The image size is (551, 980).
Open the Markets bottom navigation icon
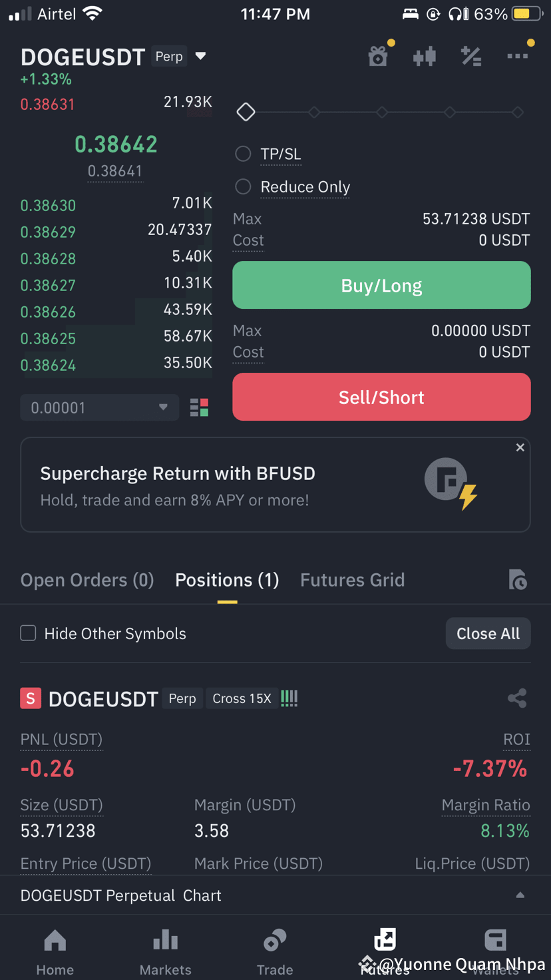click(x=165, y=941)
